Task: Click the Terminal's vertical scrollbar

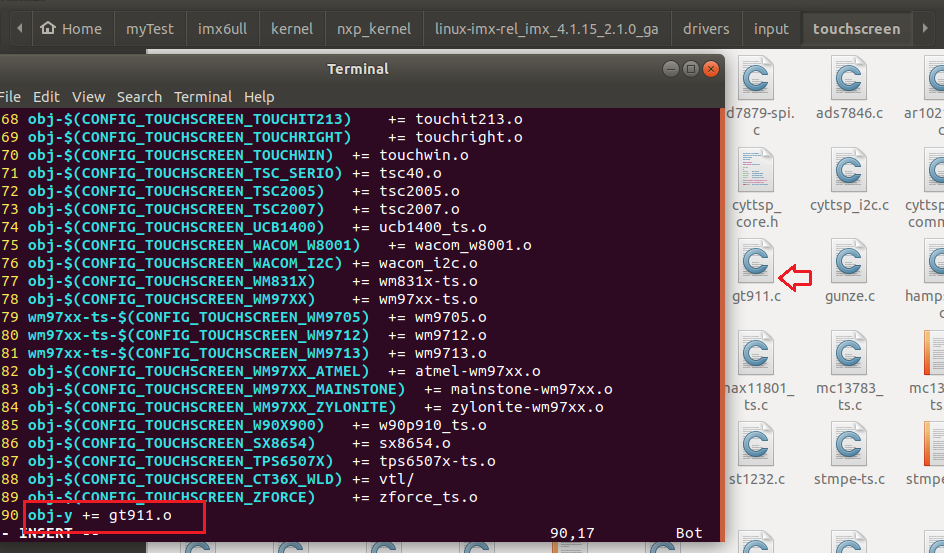Action: point(721,325)
